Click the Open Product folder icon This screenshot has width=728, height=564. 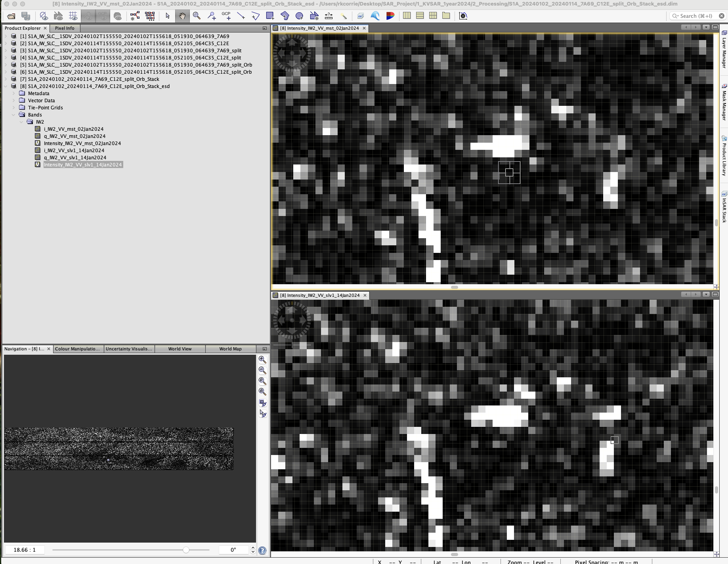pyautogui.click(x=11, y=16)
